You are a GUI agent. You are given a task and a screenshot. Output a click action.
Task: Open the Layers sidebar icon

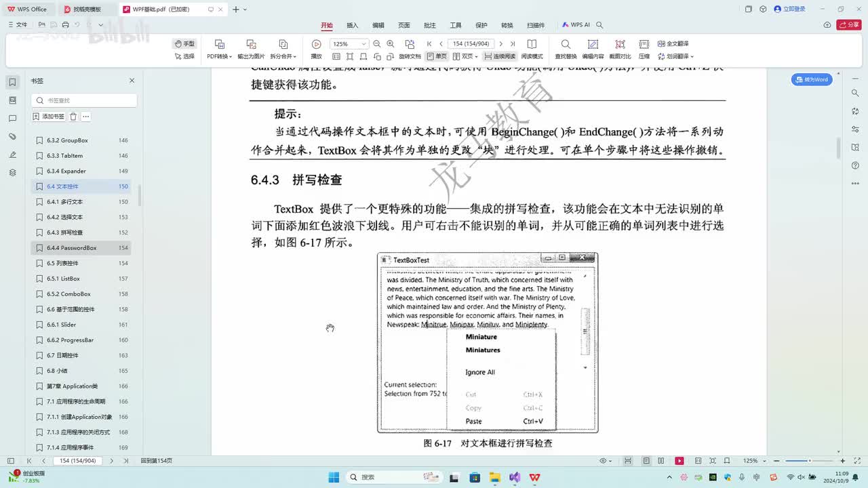tap(12, 173)
